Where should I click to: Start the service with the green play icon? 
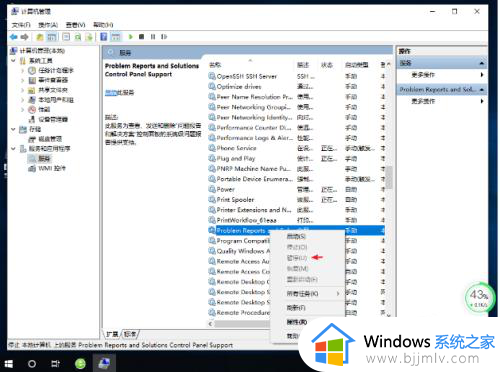pyautogui.click(x=131, y=37)
